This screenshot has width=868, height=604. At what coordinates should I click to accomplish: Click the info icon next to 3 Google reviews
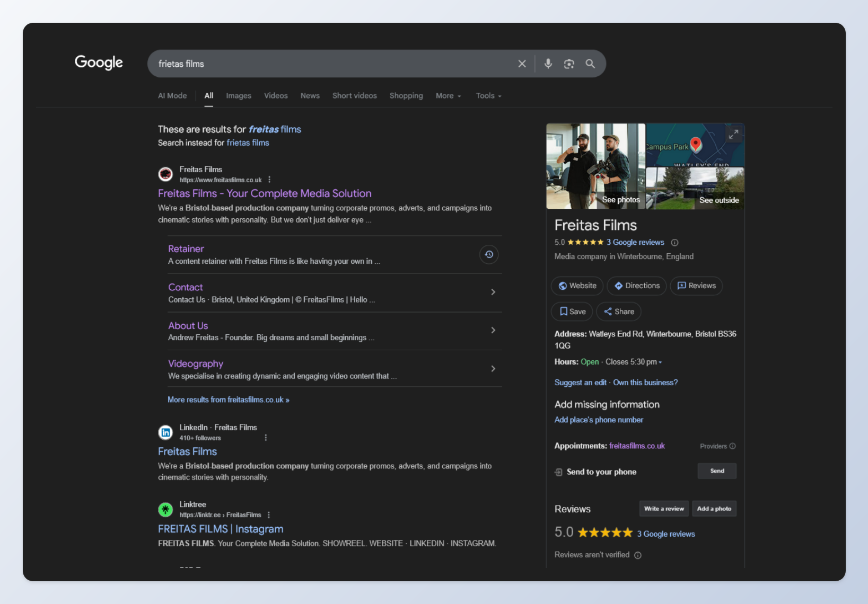(674, 243)
